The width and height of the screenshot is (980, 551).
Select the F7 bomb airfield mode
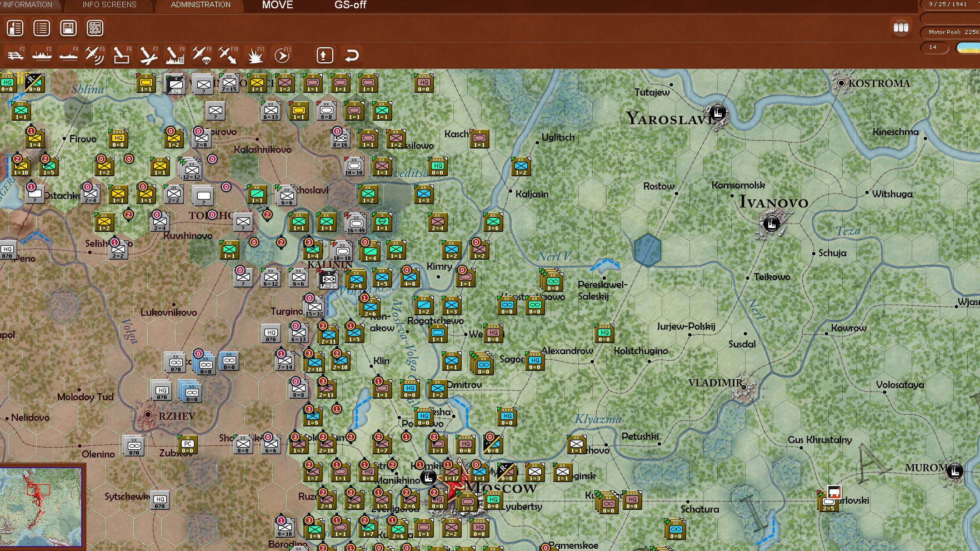click(x=148, y=55)
